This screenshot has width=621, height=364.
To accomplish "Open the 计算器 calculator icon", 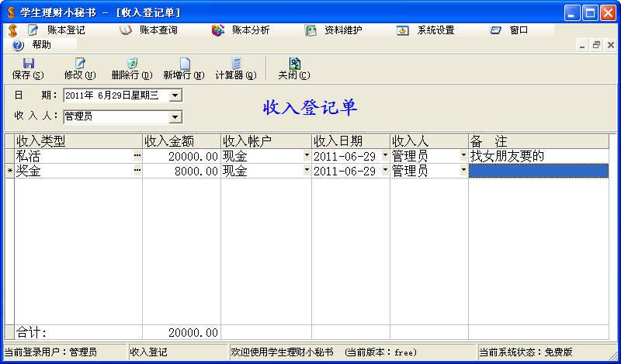I will [x=237, y=64].
